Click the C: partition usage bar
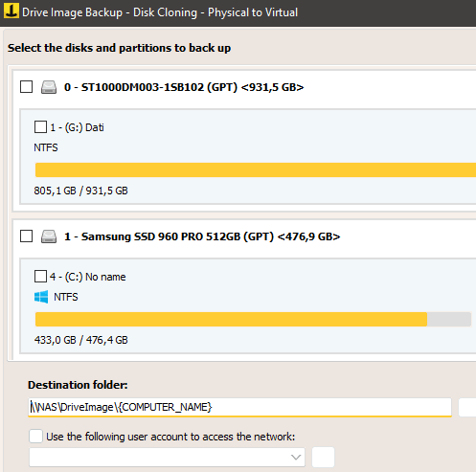This screenshot has height=472, width=476. pos(253,319)
